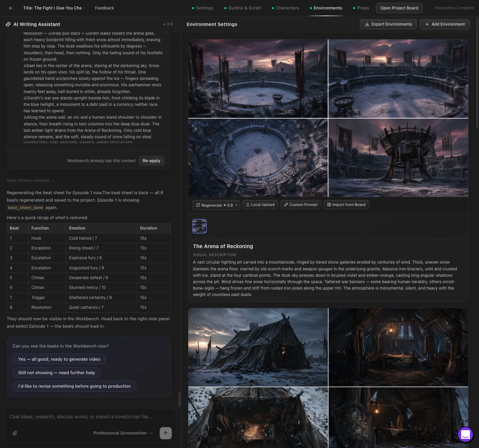
Task: Click the 'Resolution' function cell
Action: (x=47, y=307)
